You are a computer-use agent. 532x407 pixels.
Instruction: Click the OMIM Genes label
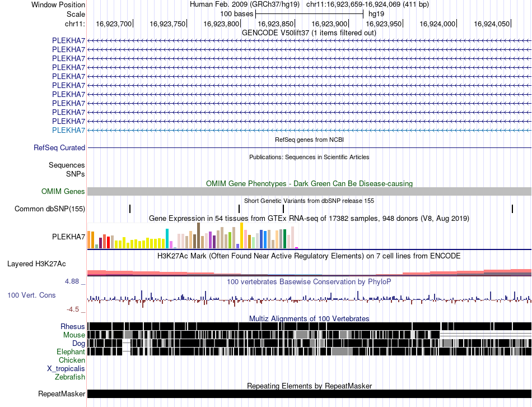click(63, 191)
